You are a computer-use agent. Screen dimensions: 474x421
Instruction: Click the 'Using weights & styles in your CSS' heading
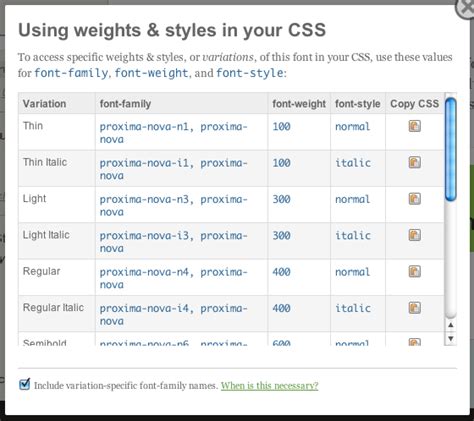pos(172,30)
